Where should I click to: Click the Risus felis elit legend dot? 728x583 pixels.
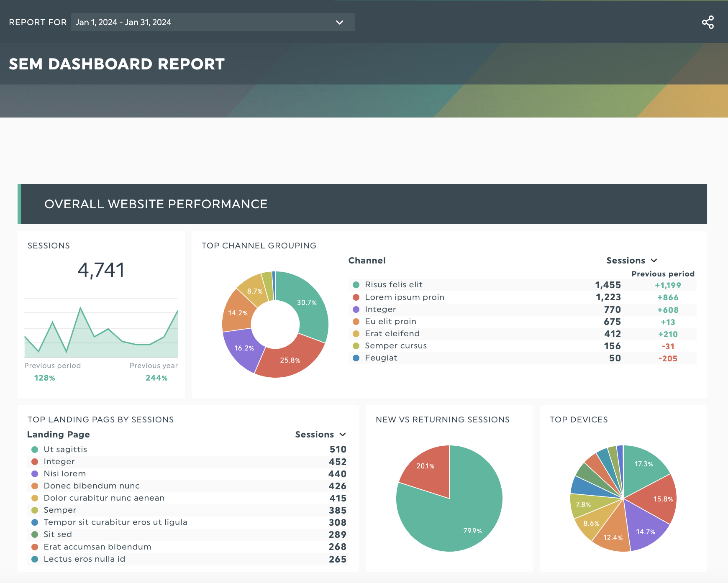tap(356, 285)
